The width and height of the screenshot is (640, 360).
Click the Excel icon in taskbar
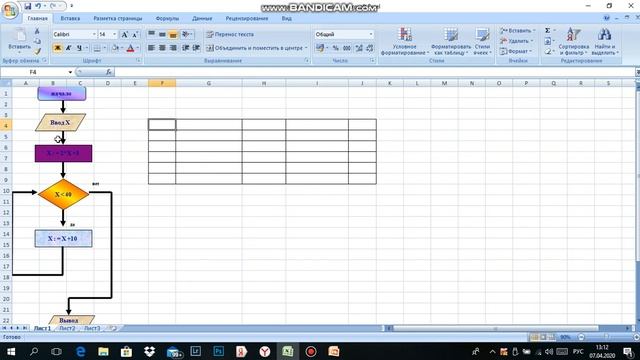287,351
